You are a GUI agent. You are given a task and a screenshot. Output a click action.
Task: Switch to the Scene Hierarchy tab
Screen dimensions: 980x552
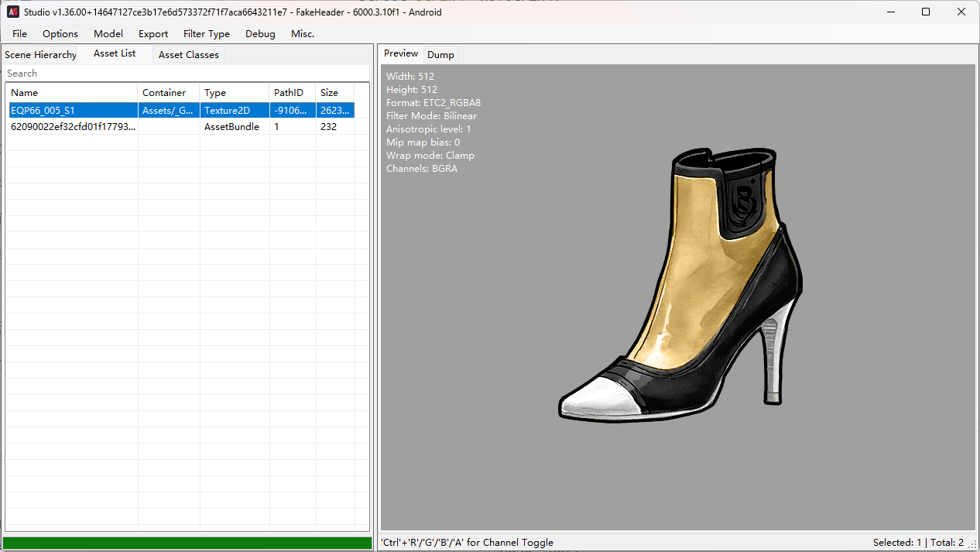click(x=40, y=55)
